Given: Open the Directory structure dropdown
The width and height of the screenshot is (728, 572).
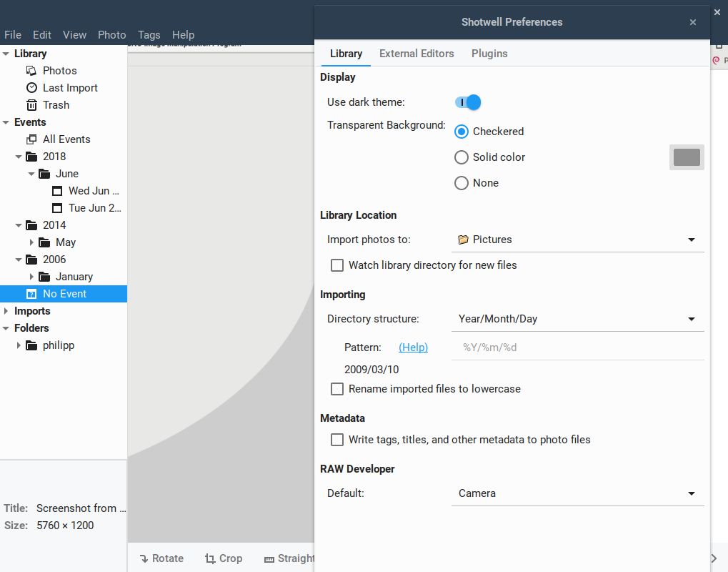Looking at the screenshot, I should (x=577, y=319).
